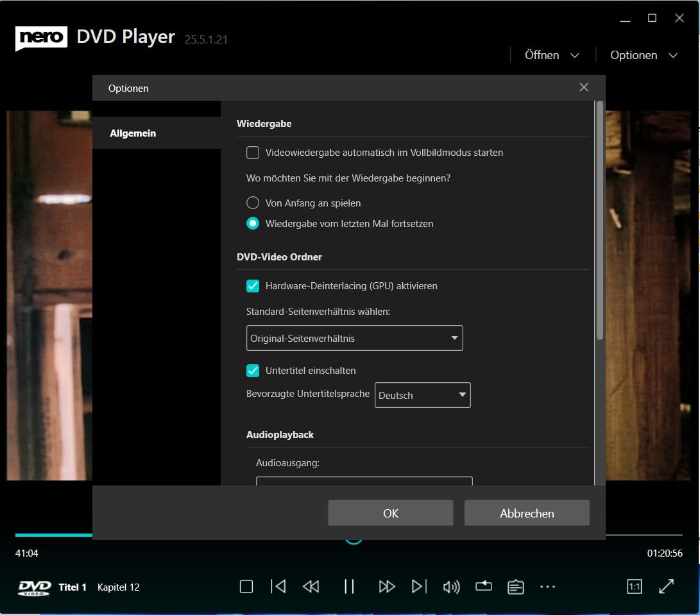
Task: Open the Original-Seitenverhältnis dropdown
Action: point(354,339)
